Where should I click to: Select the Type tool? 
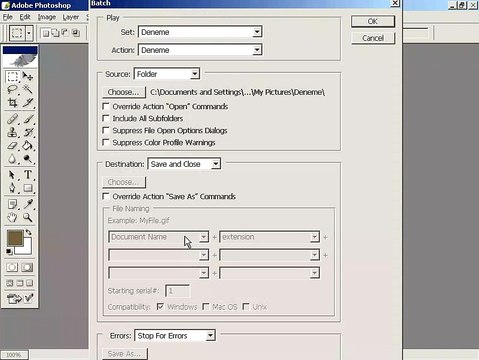pyautogui.click(x=28, y=175)
